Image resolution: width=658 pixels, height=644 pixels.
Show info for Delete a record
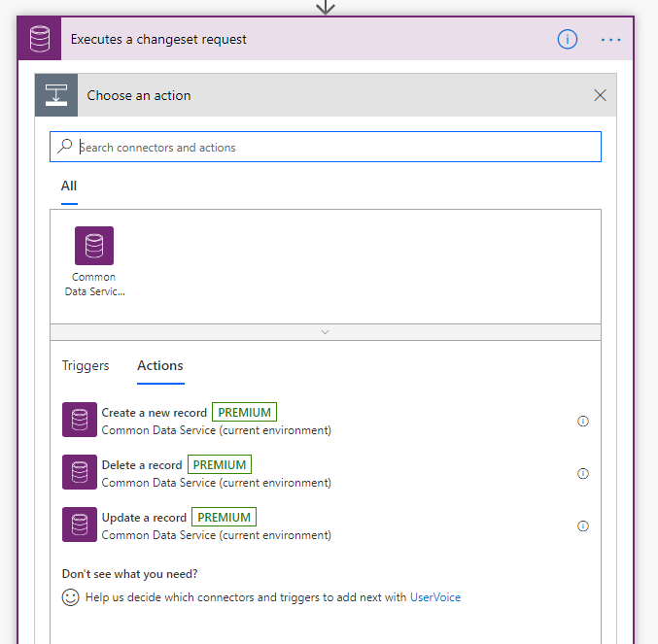583,474
